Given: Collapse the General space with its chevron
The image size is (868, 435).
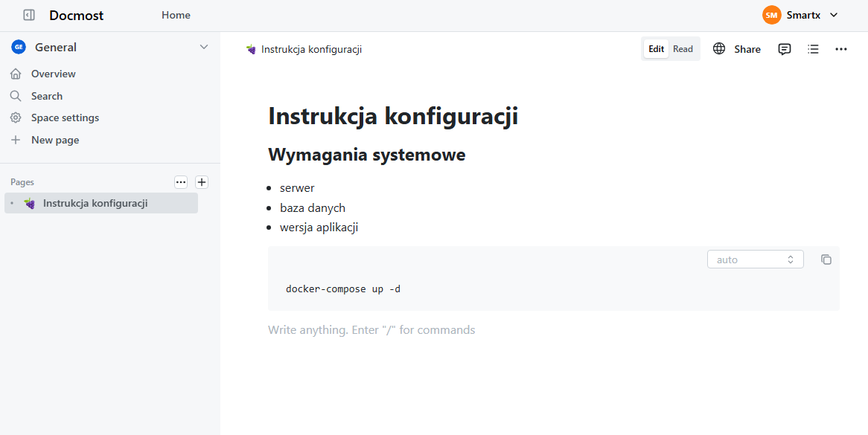Looking at the screenshot, I should 204,46.
